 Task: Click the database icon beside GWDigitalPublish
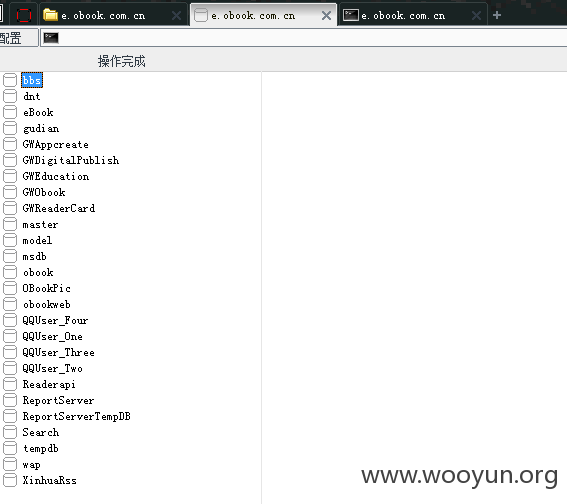click(x=10, y=160)
